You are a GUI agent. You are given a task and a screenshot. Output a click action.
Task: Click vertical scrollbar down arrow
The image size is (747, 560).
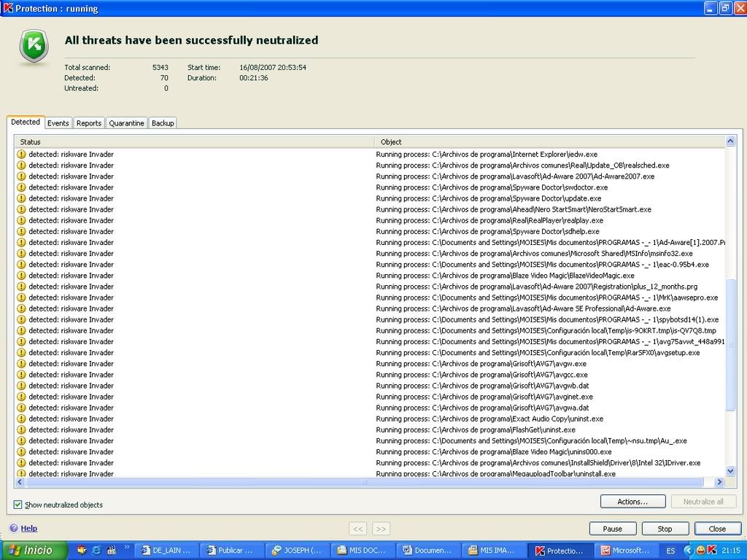[730, 472]
